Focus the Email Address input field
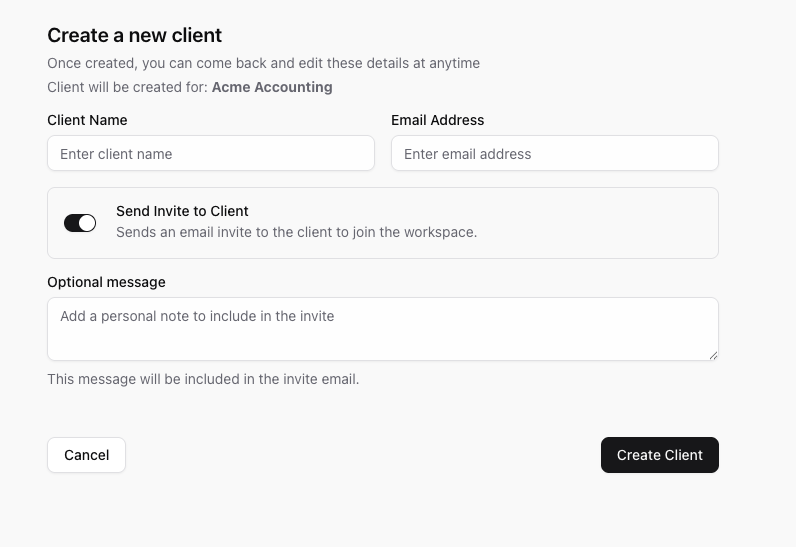The image size is (796, 547). point(554,153)
